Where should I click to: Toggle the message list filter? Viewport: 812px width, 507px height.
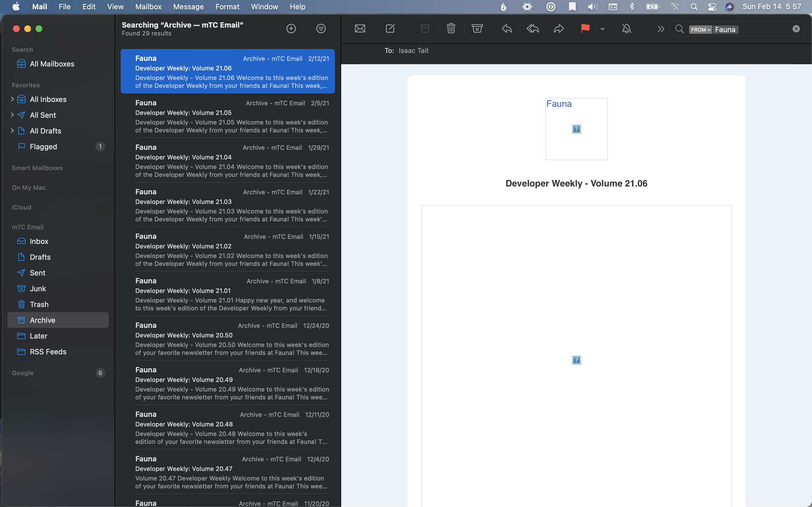[321, 29]
